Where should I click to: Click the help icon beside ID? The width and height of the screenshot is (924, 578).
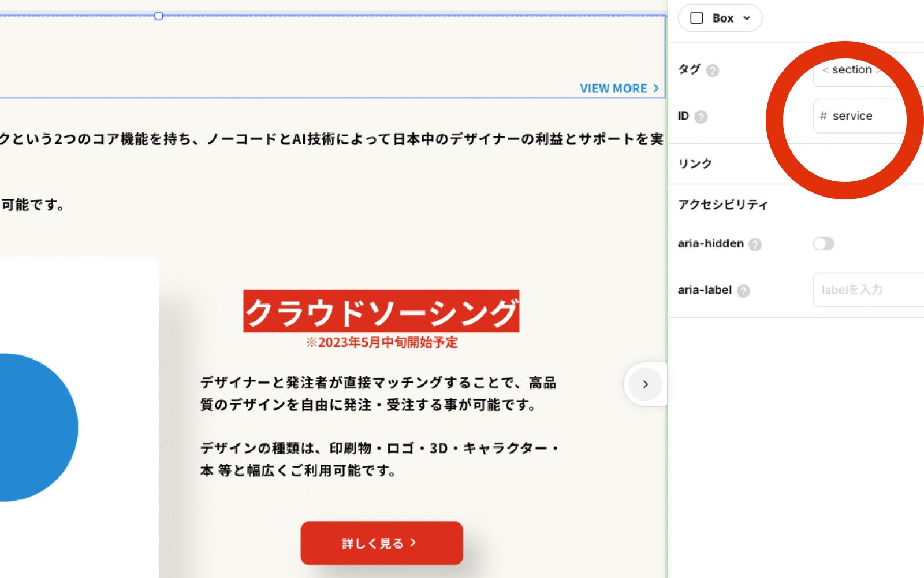click(701, 117)
